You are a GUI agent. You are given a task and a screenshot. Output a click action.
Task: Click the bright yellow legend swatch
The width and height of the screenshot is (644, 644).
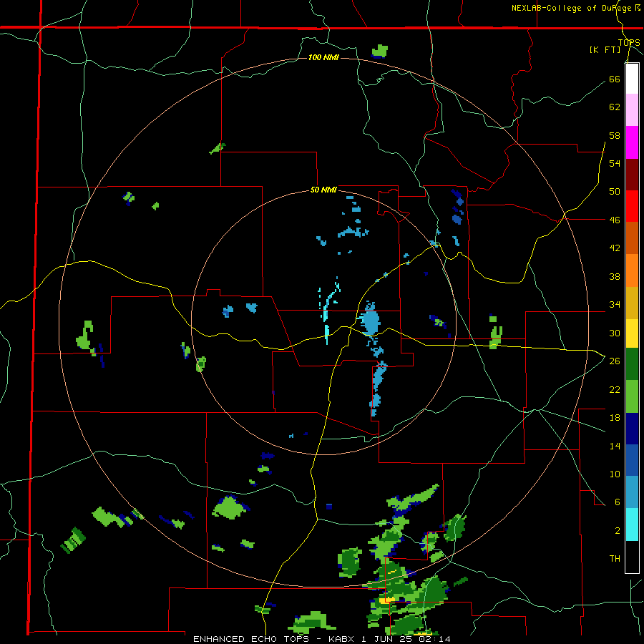632,333
